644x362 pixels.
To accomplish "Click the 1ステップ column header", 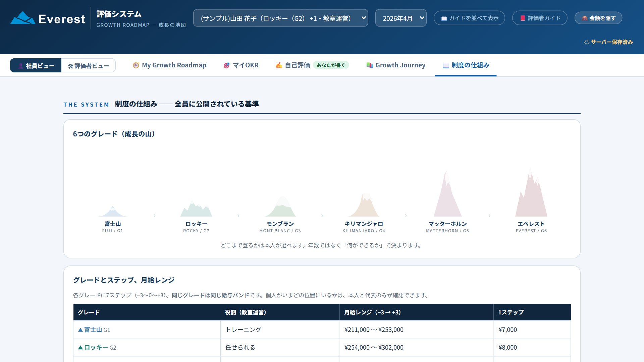I will point(532,312).
